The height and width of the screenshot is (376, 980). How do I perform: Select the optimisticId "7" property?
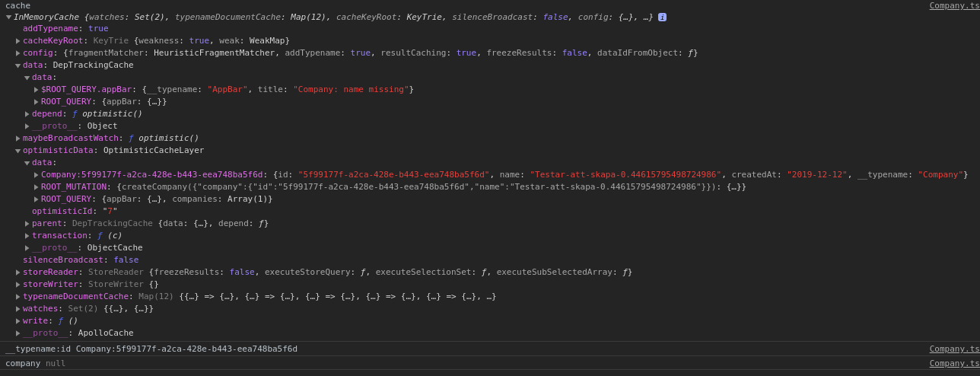click(75, 212)
